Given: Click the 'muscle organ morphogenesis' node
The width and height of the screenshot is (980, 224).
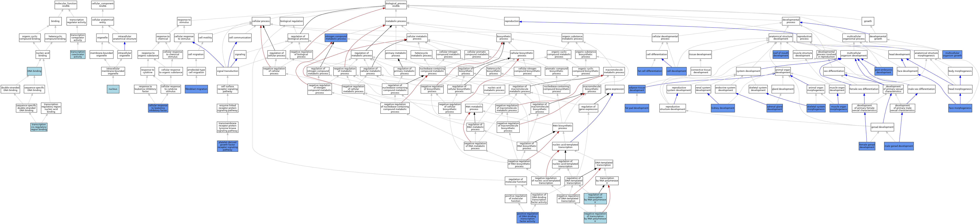Looking at the screenshot, I should [x=838, y=108].
